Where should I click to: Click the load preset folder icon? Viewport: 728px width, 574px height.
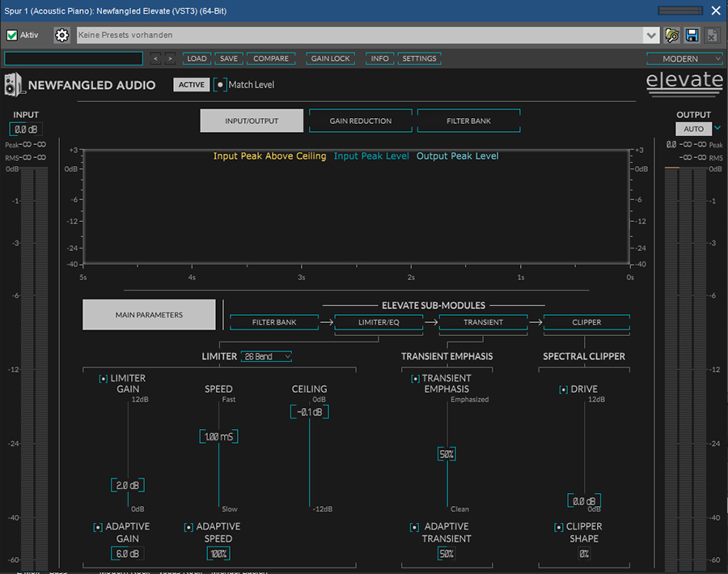(x=672, y=36)
